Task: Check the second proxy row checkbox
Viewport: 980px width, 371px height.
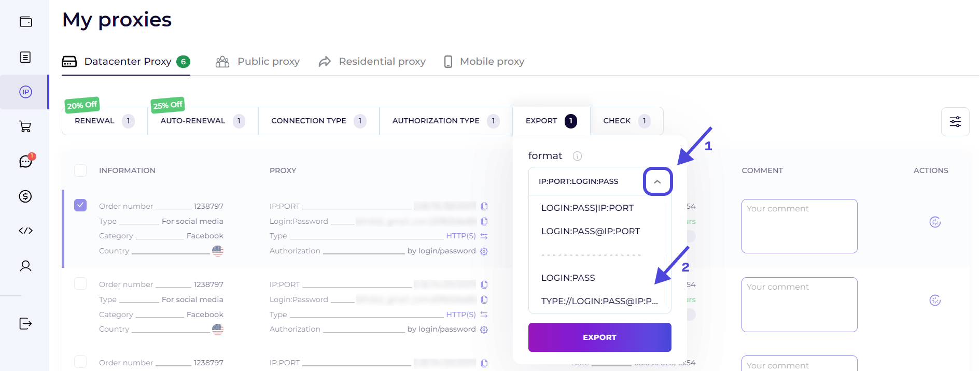Action: tap(80, 283)
